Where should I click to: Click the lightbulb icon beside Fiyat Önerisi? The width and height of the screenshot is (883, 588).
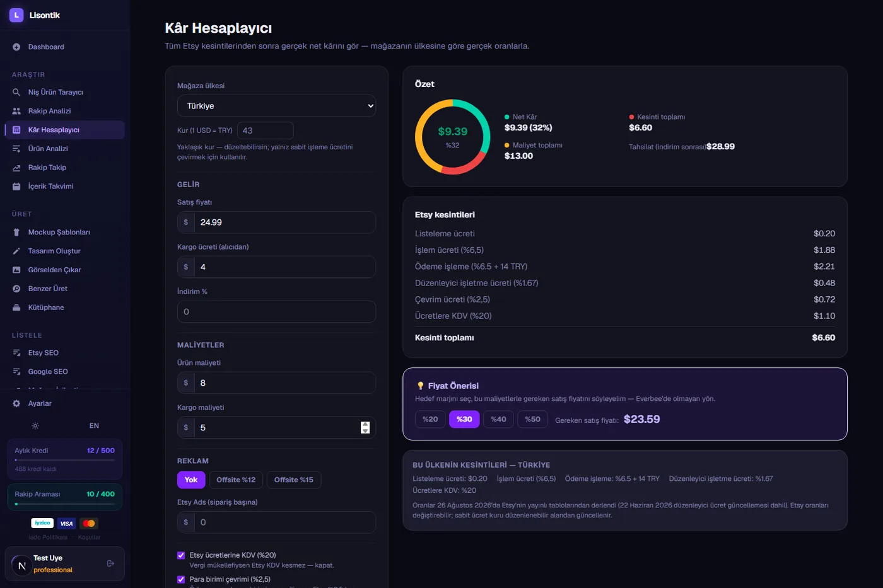pos(420,386)
